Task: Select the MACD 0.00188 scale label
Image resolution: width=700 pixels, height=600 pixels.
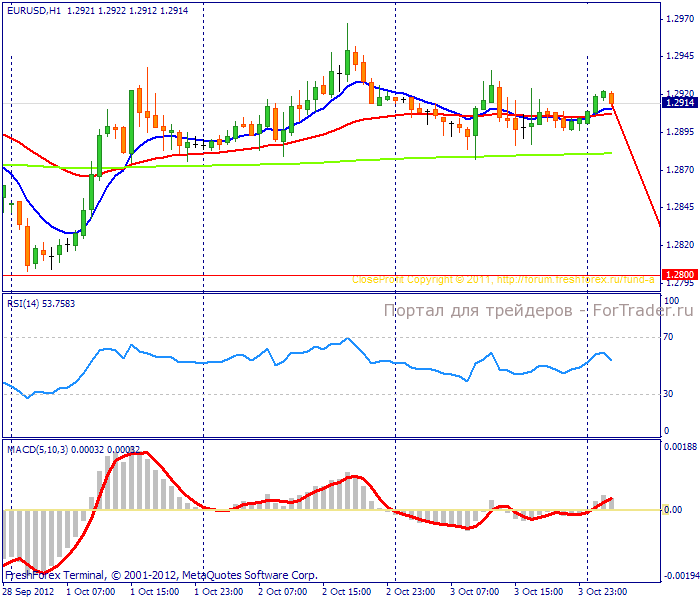Action: [x=678, y=447]
